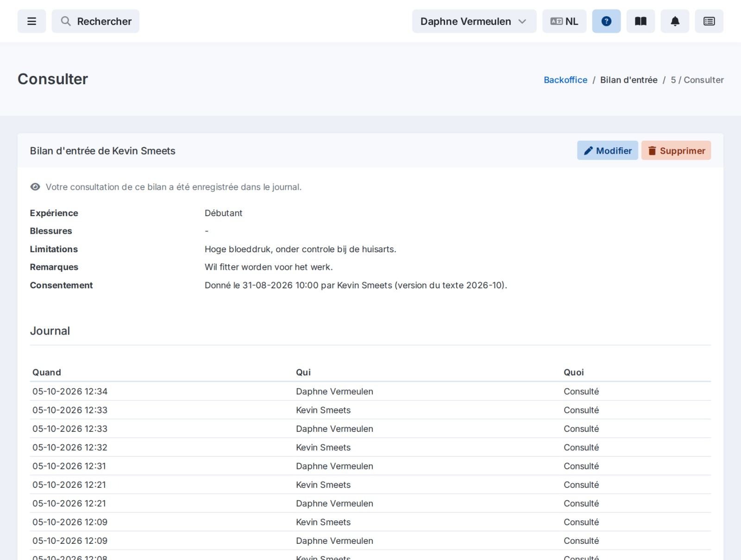This screenshot has height=560, width=741.
Task: Click the Quand column header
Action: (x=47, y=373)
